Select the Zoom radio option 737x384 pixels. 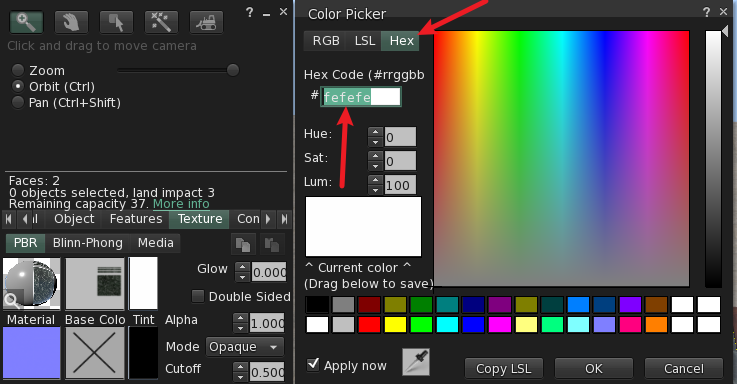click(18, 71)
